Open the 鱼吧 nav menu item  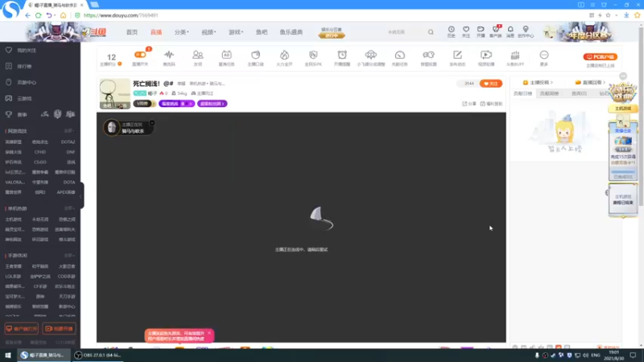[x=262, y=32]
